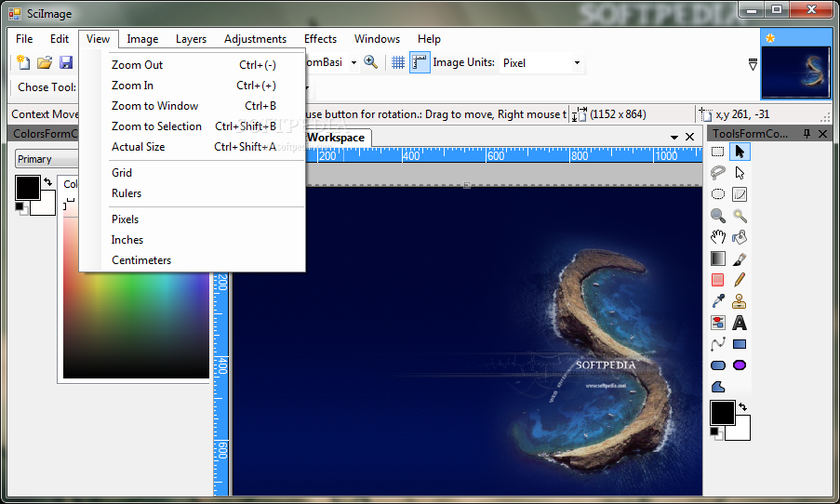The image size is (840, 504).
Task: Open the Edit menu
Action: pyautogui.click(x=60, y=38)
